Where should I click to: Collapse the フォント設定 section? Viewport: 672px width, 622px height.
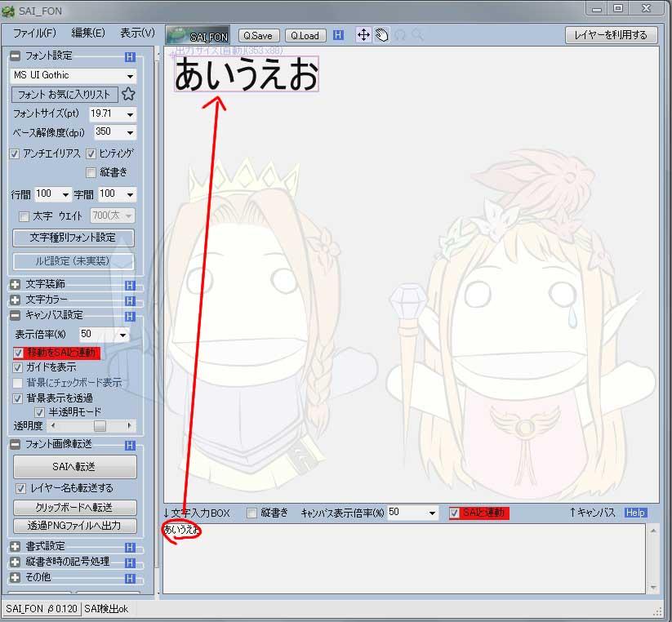tap(15, 56)
